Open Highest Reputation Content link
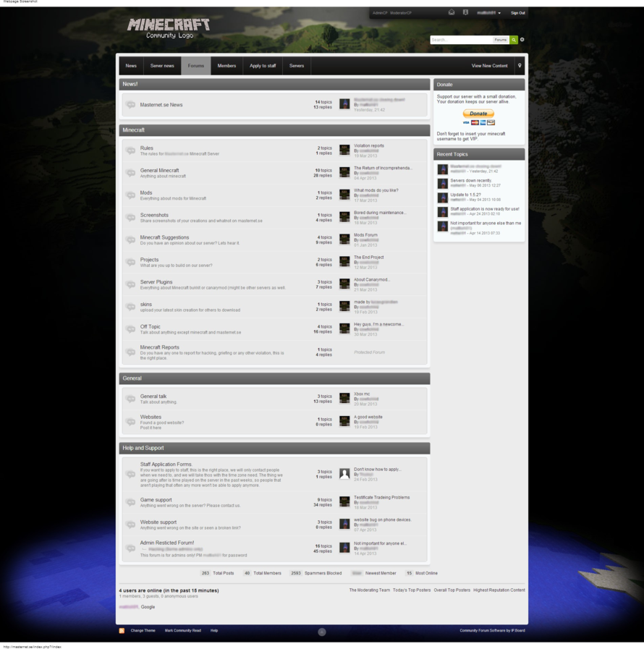Screen dimensions: 644x649 (499, 590)
